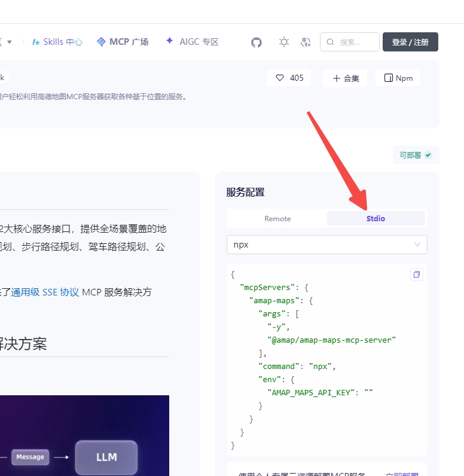Screen dimensions: 464x476
Task: Click "@amap/amap-maps-mcp-server" text in code
Action: click(332, 340)
